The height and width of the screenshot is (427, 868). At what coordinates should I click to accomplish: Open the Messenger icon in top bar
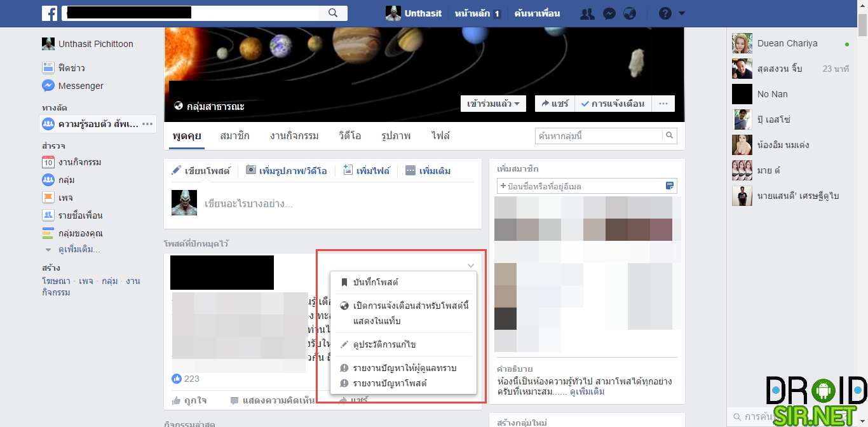(609, 14)
